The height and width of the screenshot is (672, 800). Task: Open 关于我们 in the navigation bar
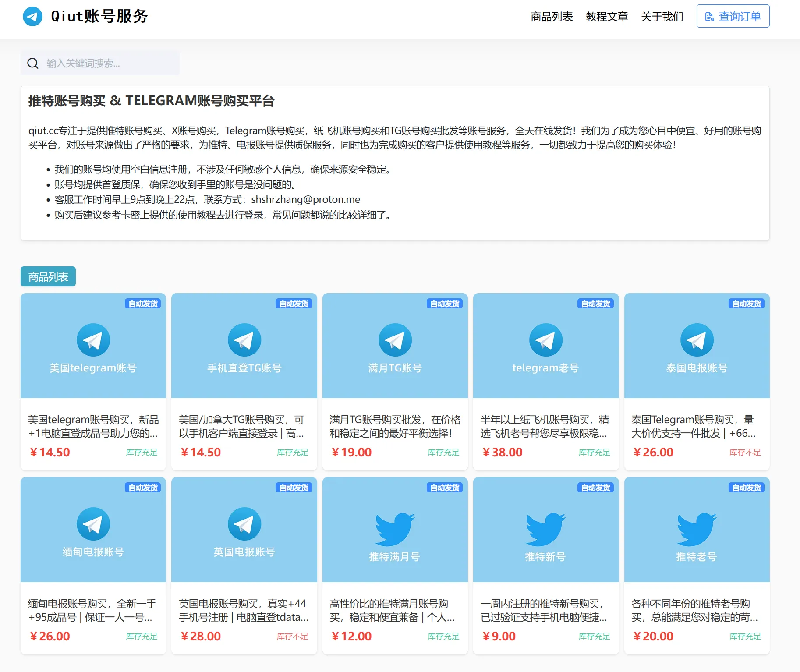click(x=662, y=17)
